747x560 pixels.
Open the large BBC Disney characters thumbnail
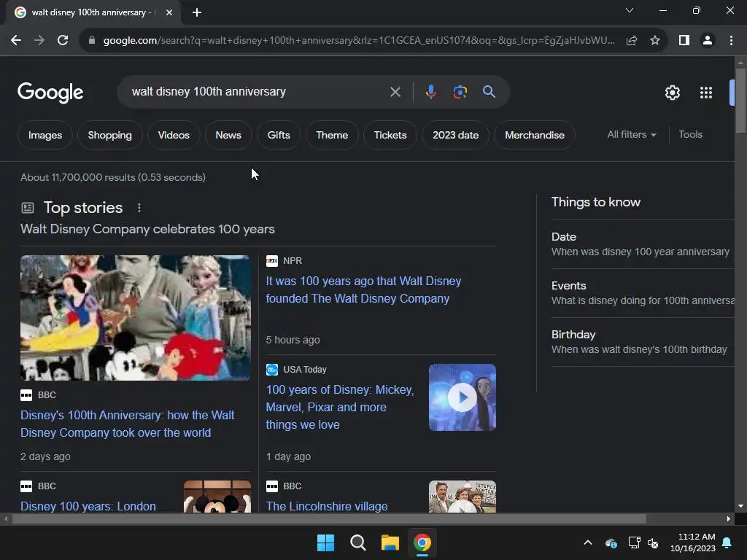(x=135, y=318)
